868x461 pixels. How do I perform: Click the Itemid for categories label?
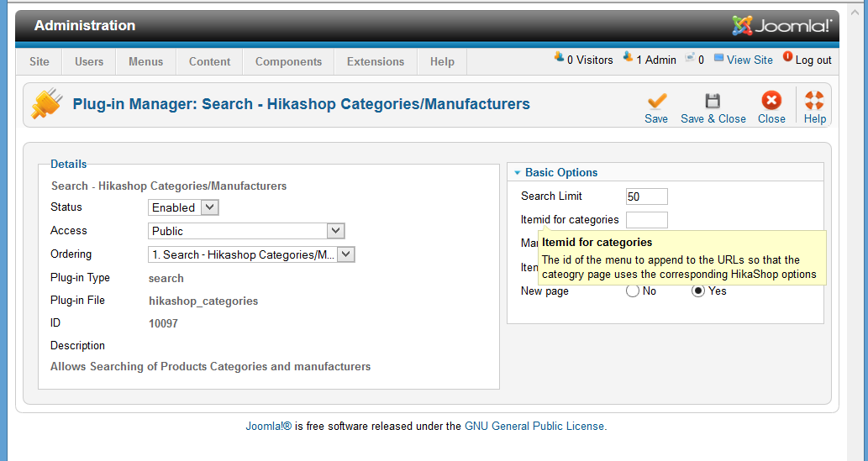570,220
